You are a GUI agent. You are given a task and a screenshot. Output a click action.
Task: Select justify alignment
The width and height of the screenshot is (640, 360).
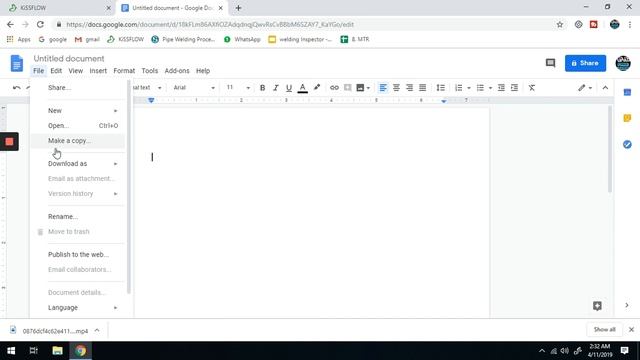tap(422, 88)
